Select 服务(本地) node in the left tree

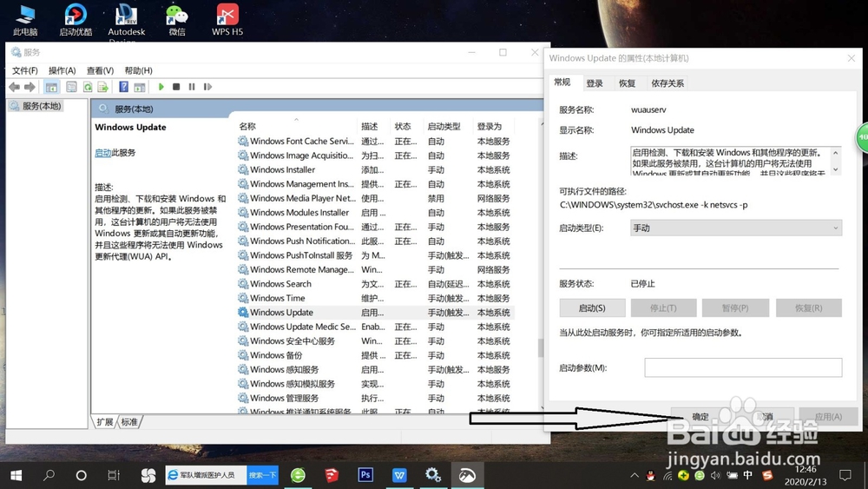[x=36, y=106]
